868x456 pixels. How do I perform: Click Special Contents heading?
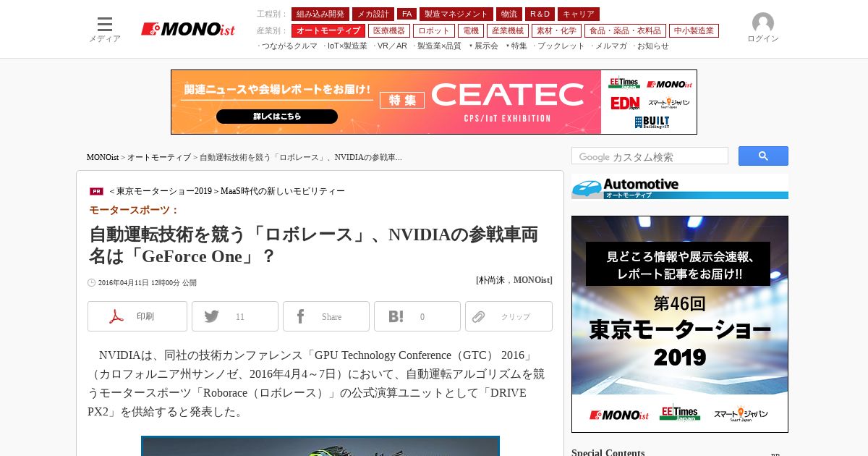click(x=608, y=453)
